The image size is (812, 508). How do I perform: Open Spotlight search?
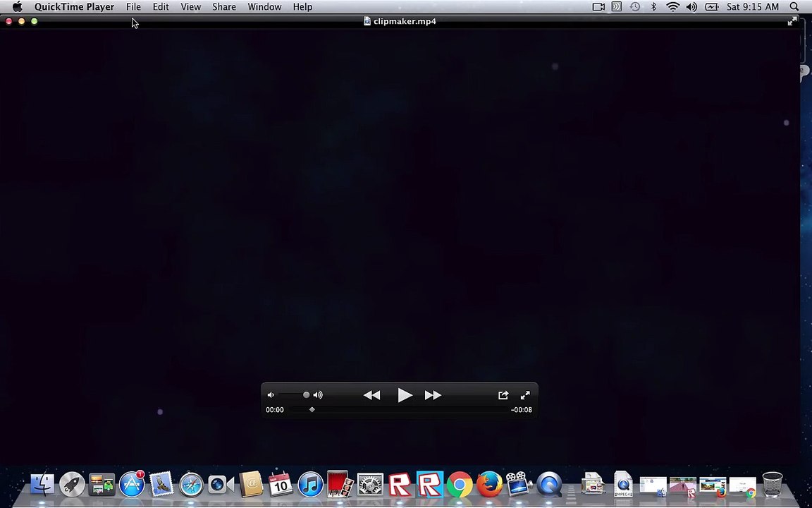pyautogui.click(x=794, y=7)
